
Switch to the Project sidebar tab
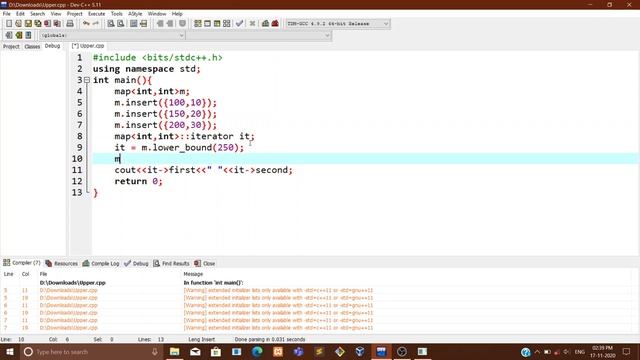11,47
